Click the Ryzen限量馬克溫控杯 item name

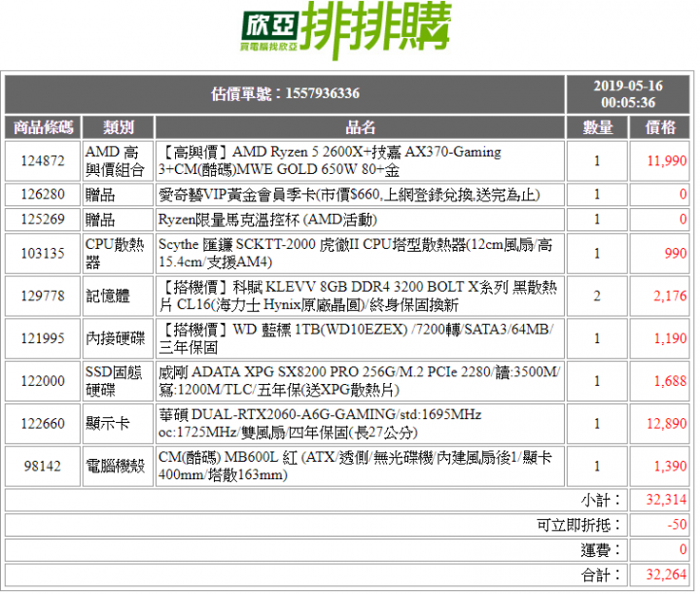click(268, 220)
